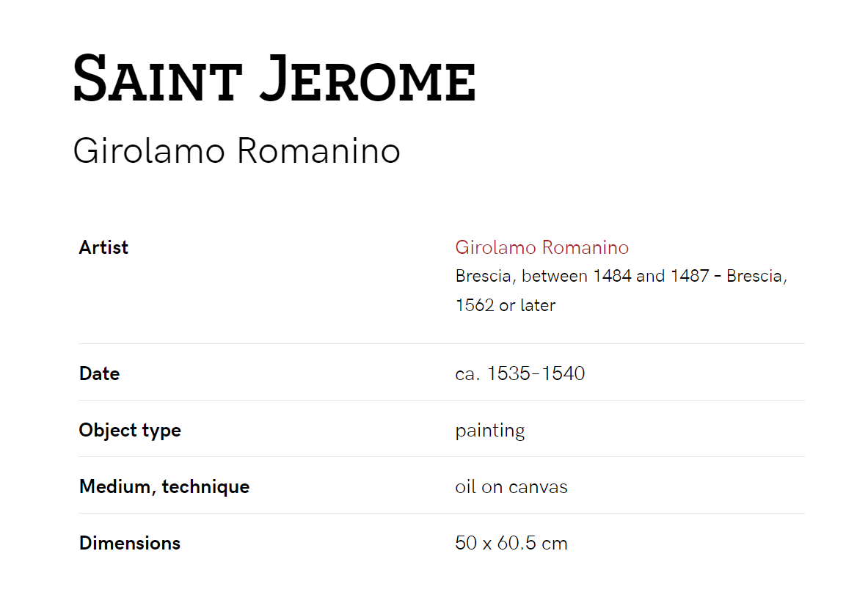
Task: Click the word technique in the Medium label
Action: tap(205, 487)
